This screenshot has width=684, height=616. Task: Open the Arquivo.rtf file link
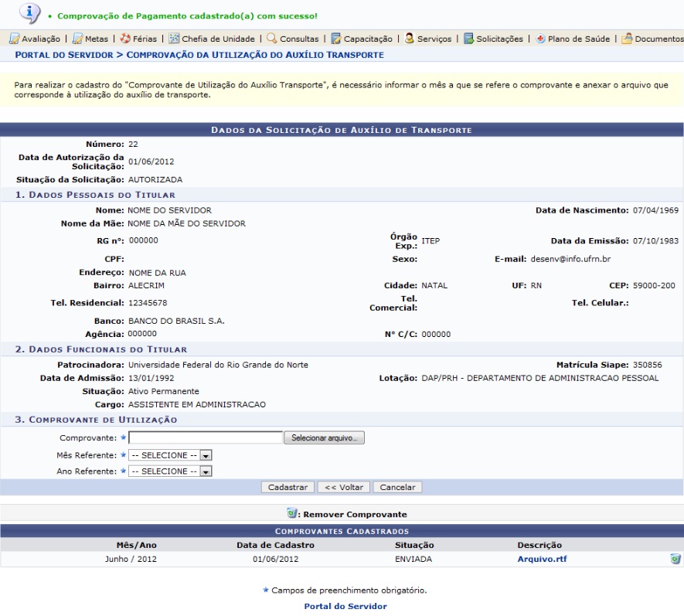(x=542, y=559)
